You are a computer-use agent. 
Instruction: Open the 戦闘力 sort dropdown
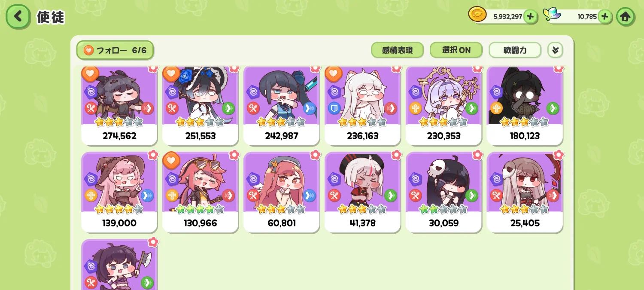(x=515, y=50)
